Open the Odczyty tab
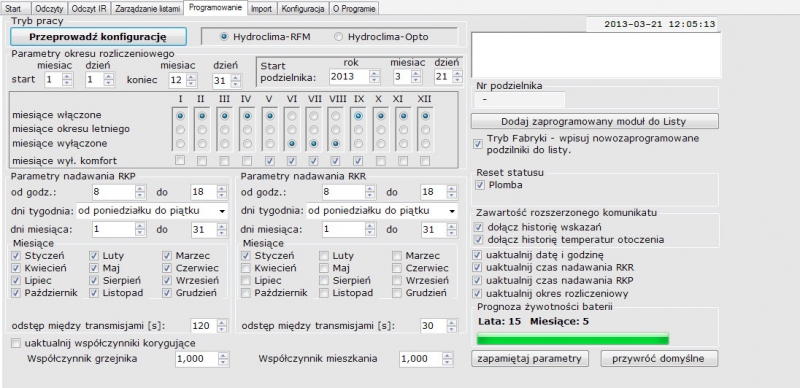 pyautogui.click(x=49, y=9)
